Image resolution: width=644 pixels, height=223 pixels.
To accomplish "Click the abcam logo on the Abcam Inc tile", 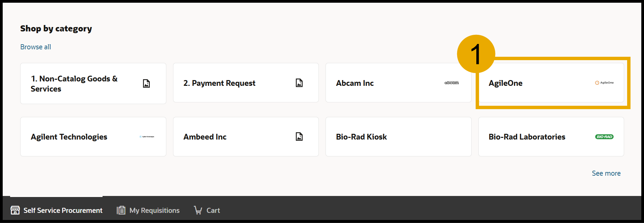I will (x=451, y=82).
